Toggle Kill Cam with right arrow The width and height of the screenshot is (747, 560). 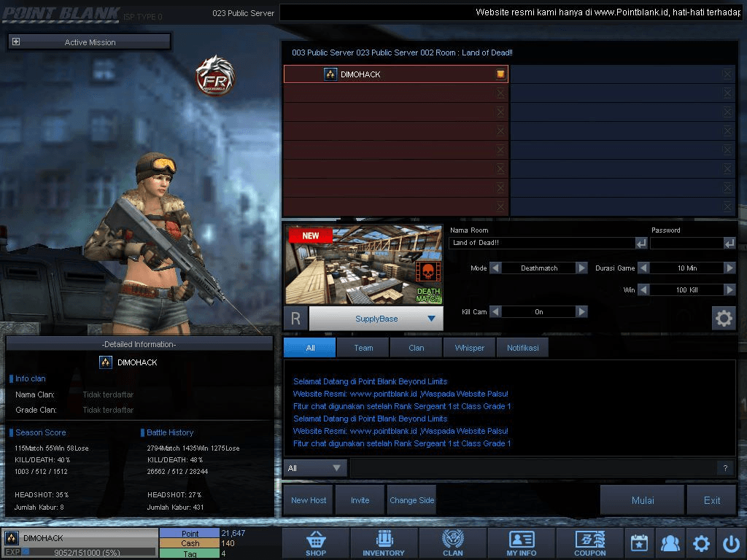click(581, 311)
